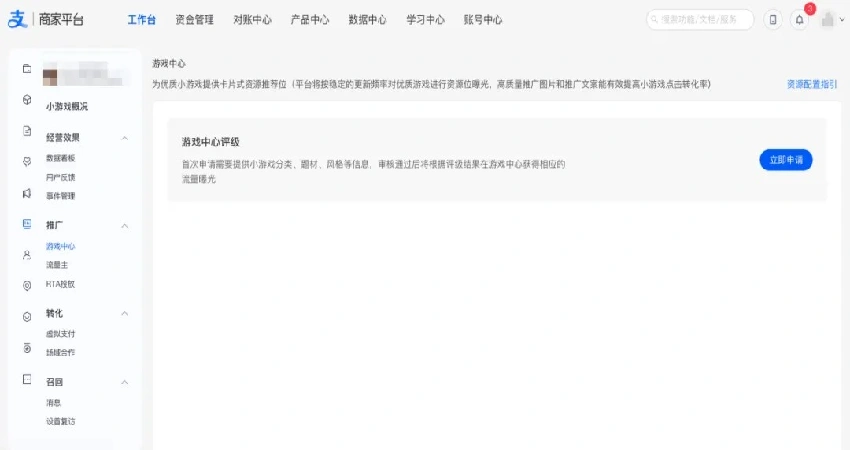
Task: Collapse the 转化 section
Action: click(x=125, y=314)
